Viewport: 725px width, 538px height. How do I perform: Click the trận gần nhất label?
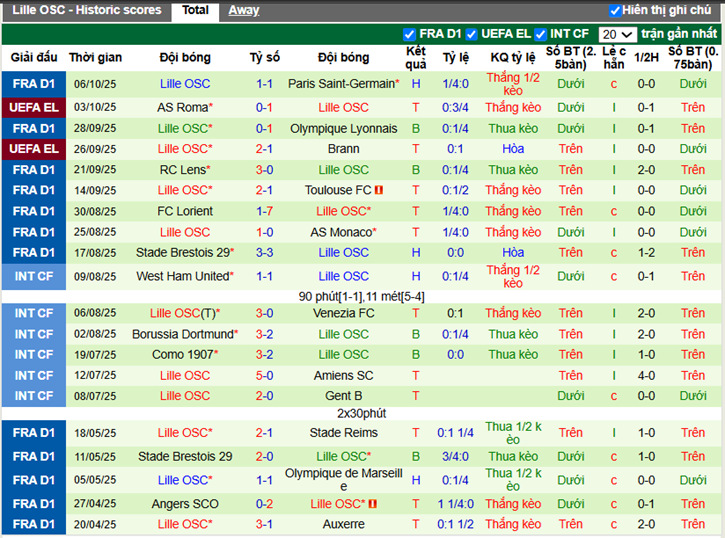coord(679,34)
